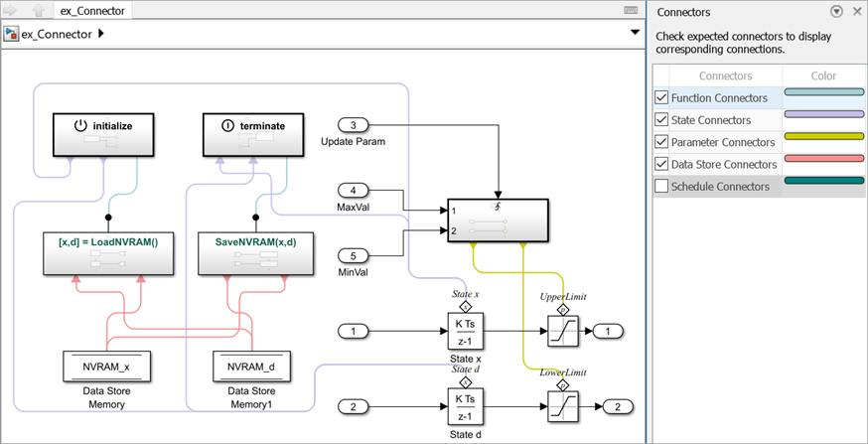868x444 pixels.
Task: Click the Update Param inport 3
Action: [x=353, y=125]
